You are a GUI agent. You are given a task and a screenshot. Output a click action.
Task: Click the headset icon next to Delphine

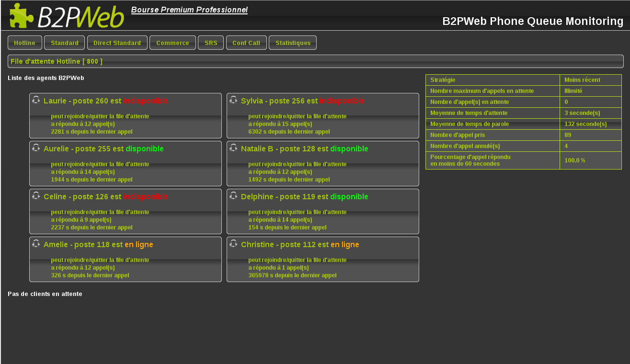233,196
